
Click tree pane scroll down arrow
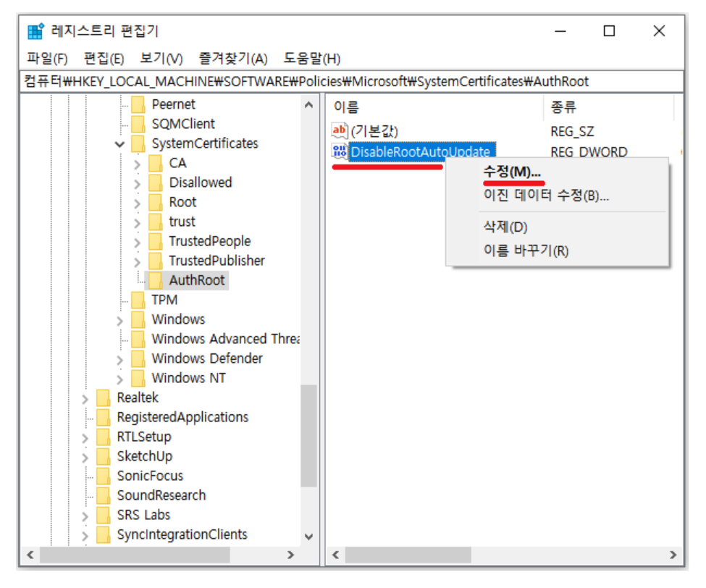pyautogui.click(x=309, y=537)
